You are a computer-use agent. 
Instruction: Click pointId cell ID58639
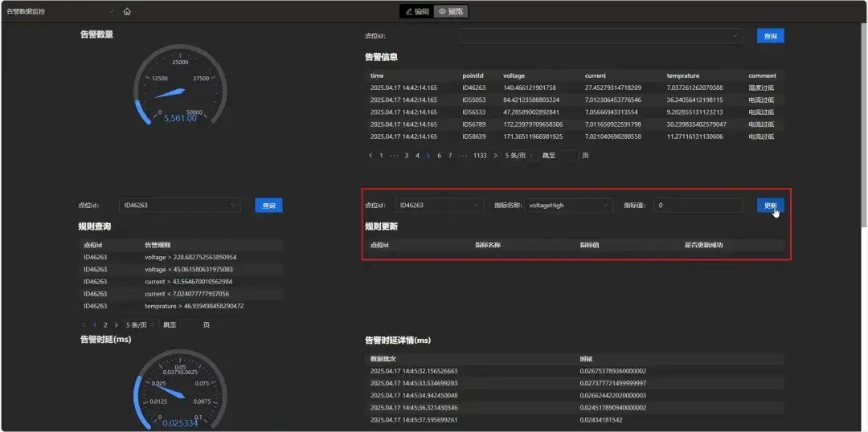coord(474,137)
